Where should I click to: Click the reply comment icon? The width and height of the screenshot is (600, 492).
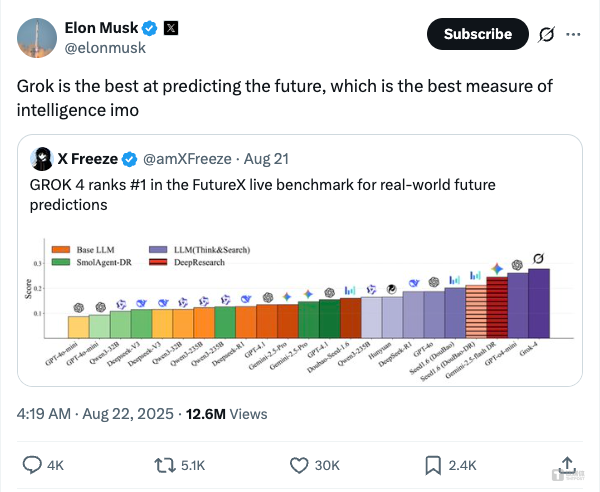[33, 464]
